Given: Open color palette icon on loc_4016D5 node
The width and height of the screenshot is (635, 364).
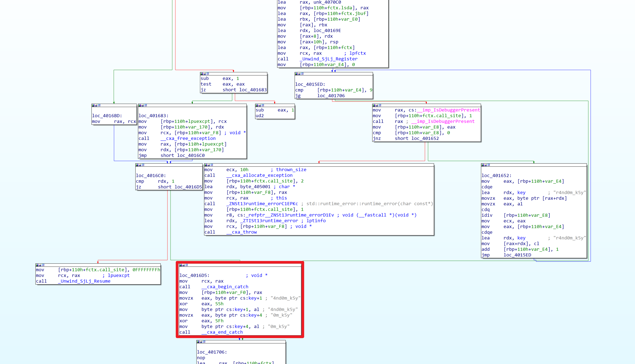Looking at the screenshot, I should click(x=181, y=265).
